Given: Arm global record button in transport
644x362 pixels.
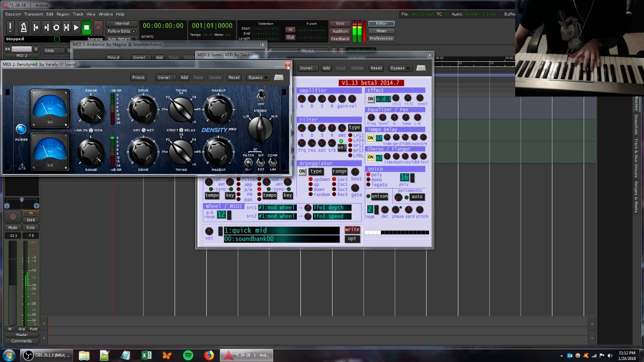Looking at the screenshot, I should 98,28.
